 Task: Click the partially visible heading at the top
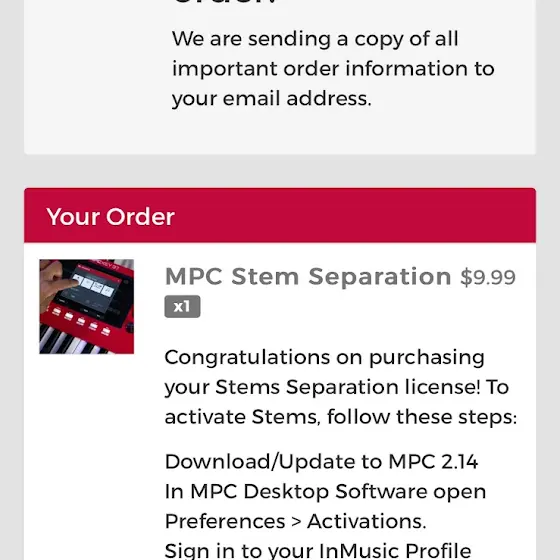tap(225, 2)
